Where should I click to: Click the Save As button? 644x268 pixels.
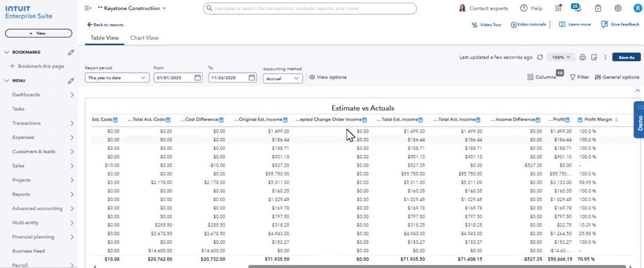point(626,57)
